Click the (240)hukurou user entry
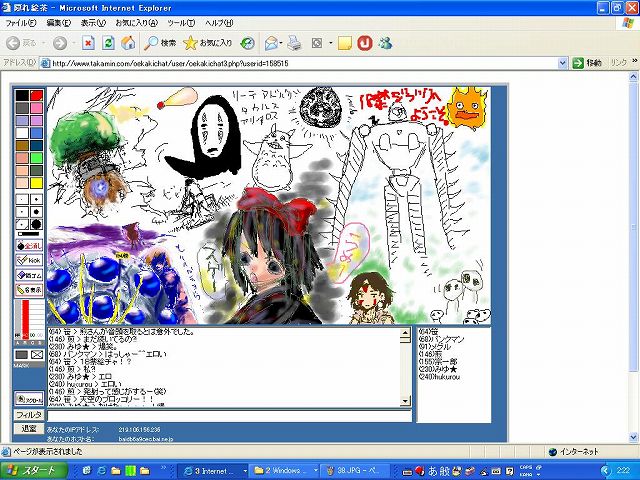Image resolution: width=640 pixels, height=480 pixels. click(439, 377)
